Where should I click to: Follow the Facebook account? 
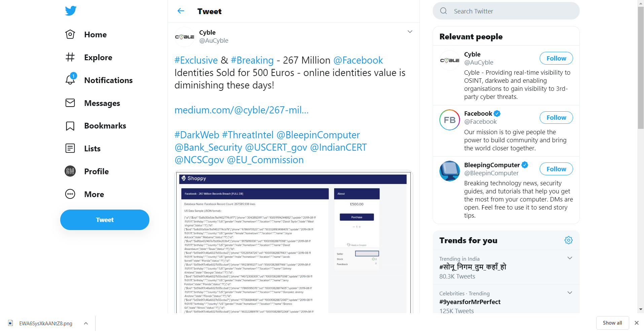(556, 118)
